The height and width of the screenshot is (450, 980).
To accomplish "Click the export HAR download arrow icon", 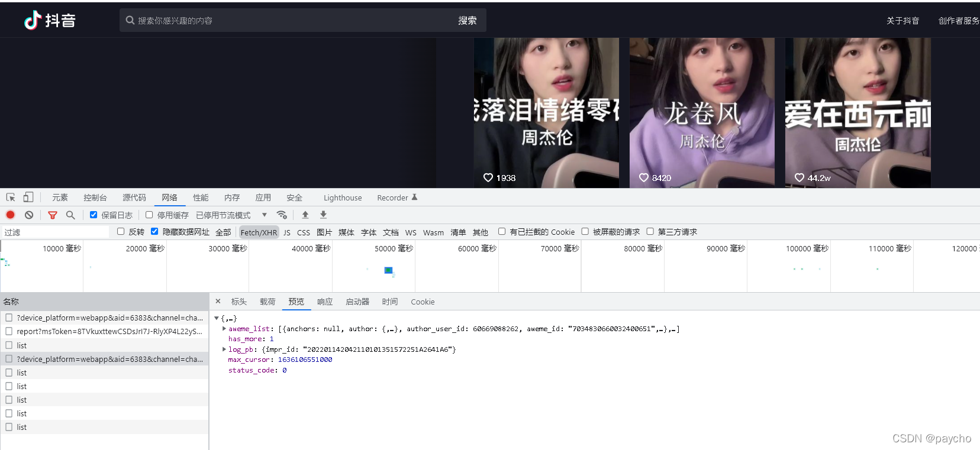I will pos(323,215).
